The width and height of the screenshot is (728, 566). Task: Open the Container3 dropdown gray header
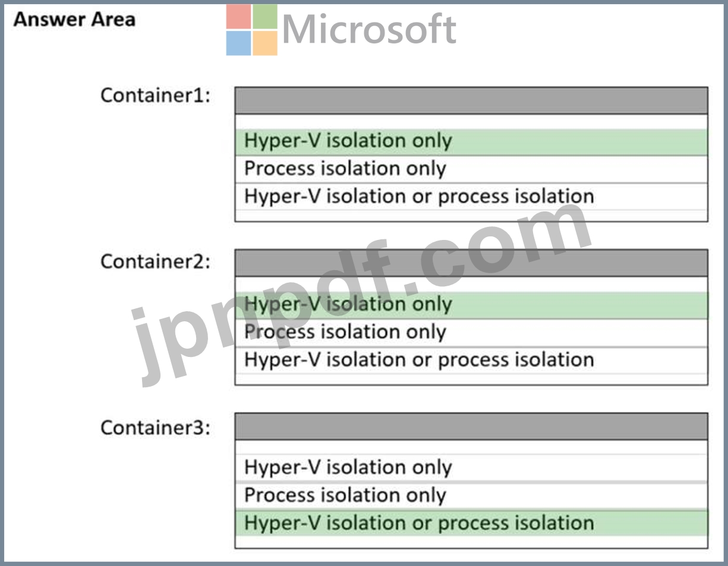pos(471,426)
